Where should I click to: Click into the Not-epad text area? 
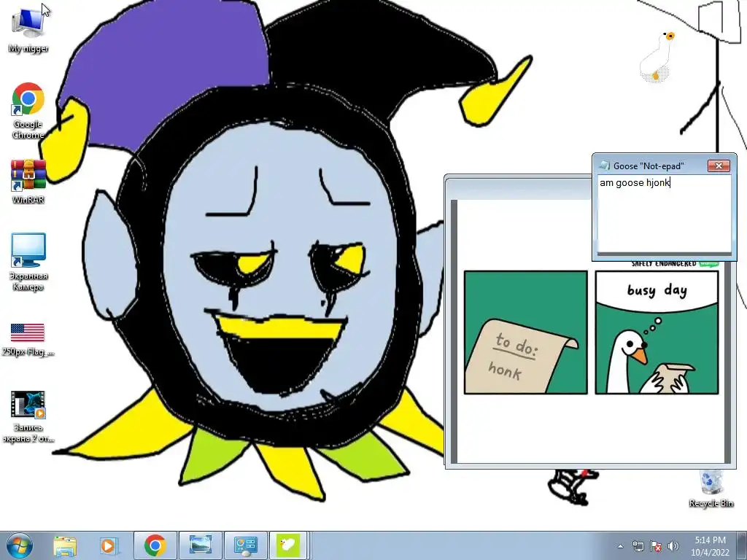(x=665, y=214)
